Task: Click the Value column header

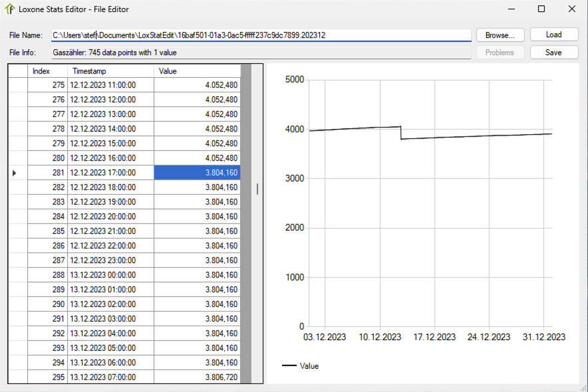Action: (x=196, y=71)
